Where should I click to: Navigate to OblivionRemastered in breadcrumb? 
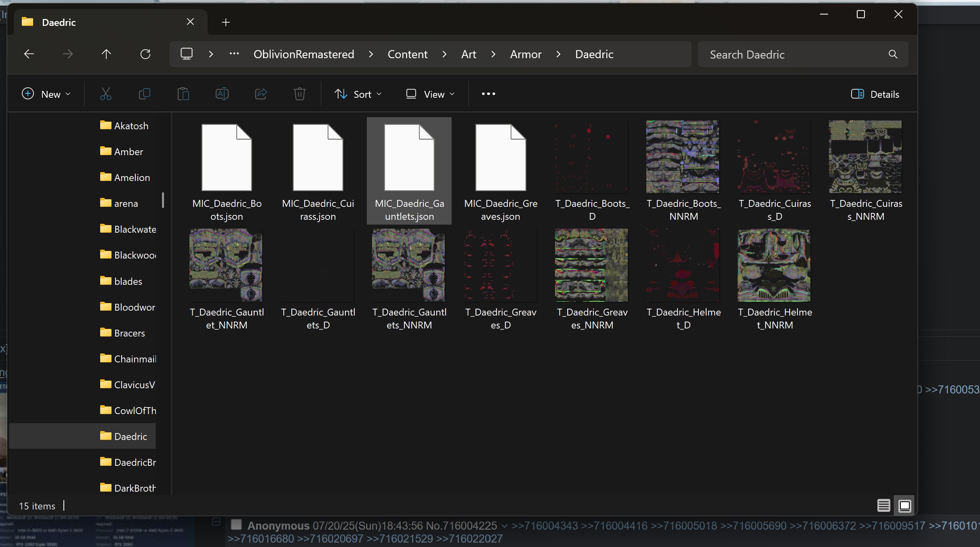tap(304, 54)
